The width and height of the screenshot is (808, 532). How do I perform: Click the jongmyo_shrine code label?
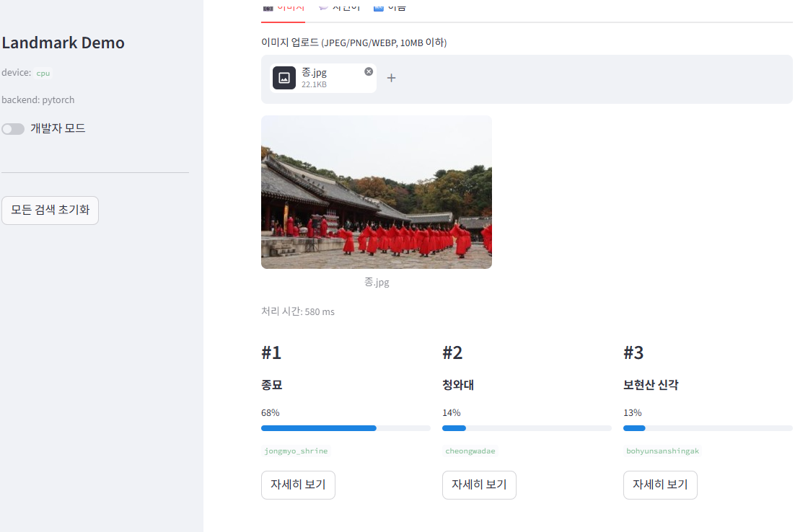296,451
